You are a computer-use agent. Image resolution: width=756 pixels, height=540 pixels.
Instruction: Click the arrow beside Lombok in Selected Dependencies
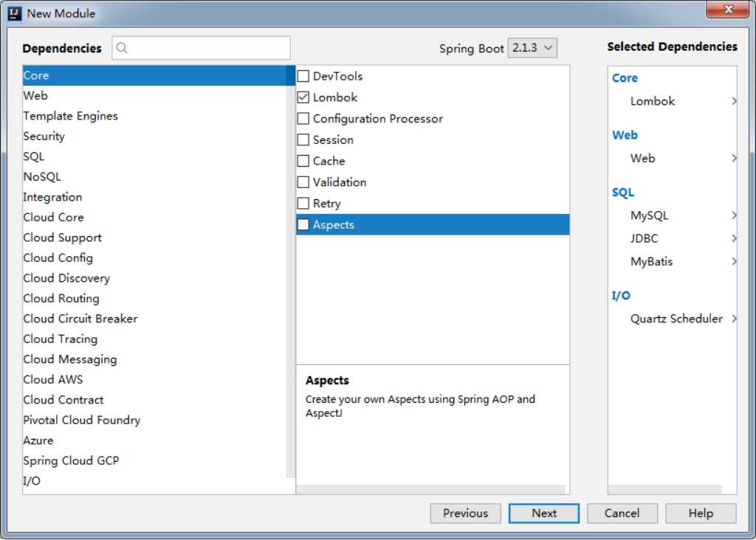(734, 100)
